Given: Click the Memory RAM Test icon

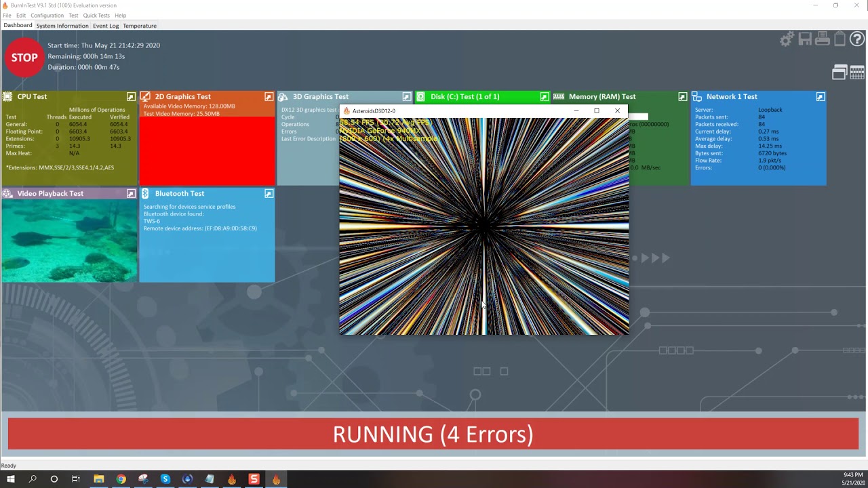Looking at the screenshot, I should click(x=559, y=97).
